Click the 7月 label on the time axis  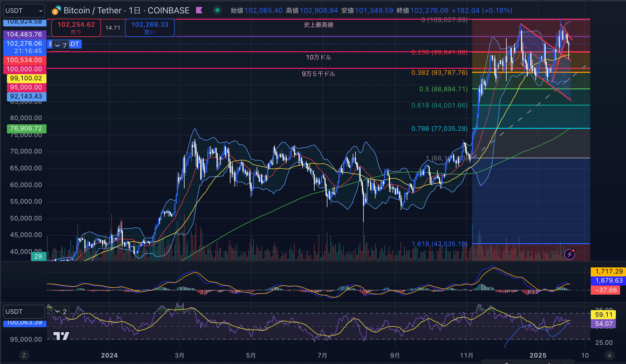(322, 355)
